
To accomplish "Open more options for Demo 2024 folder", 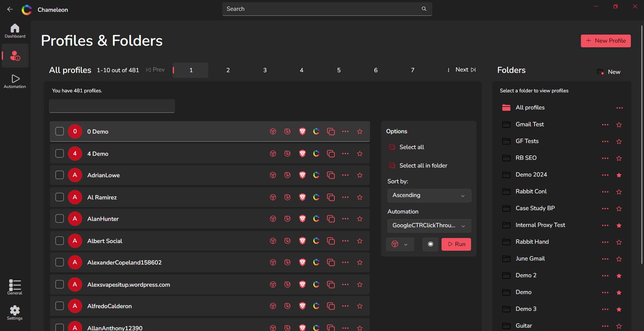I will (605, 175).
